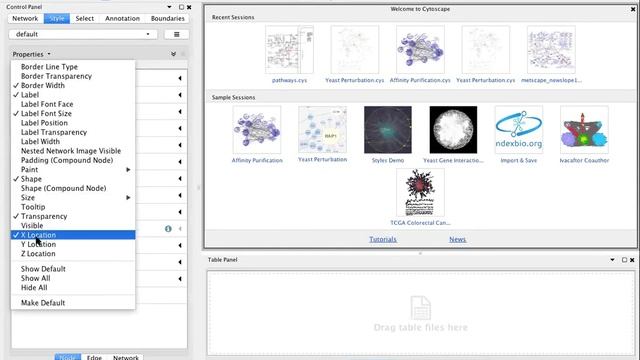Open the News link
Viewport: 640px width, 360px height.
(458, 240)
